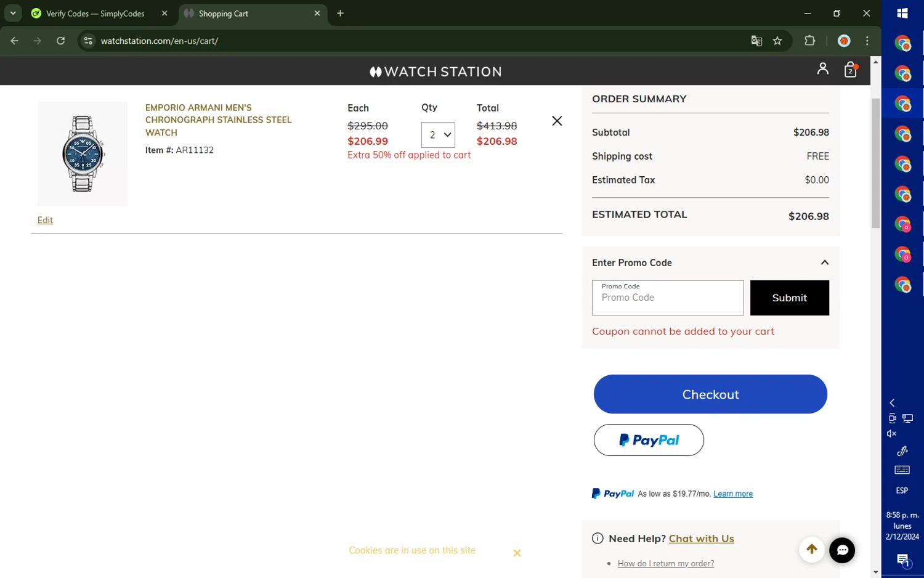This screenshot has height=578, width=924.
Task: Click the Estimated Total $206.98 value
Action: (x=808, y=216)
